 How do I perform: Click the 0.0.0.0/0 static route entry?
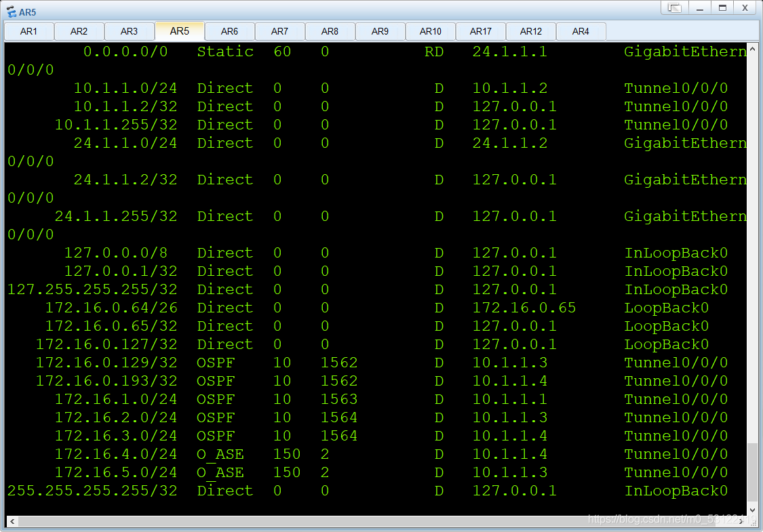[125, 52]
